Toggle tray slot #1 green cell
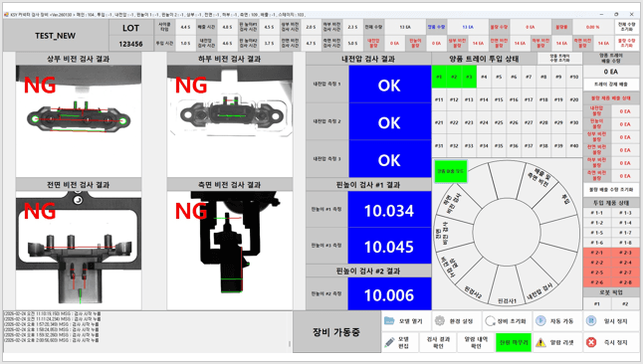643x364 pixels. point(439,77)
